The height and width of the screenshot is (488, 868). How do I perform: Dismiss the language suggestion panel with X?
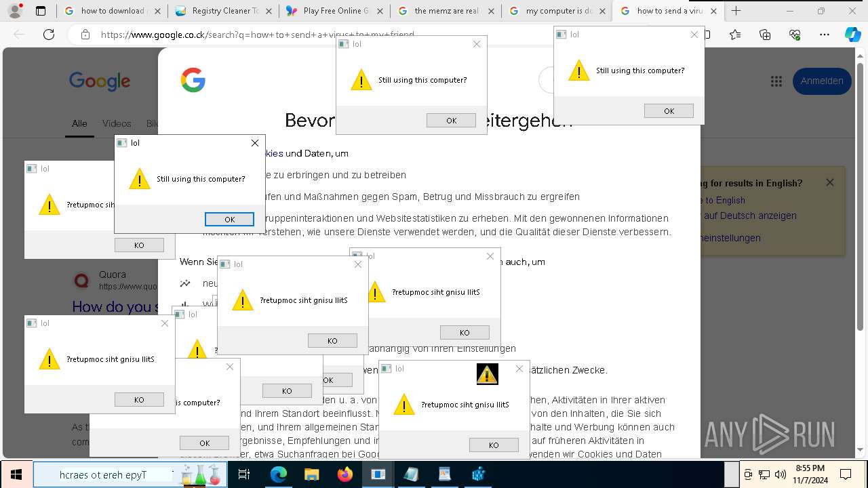point(829,183)
